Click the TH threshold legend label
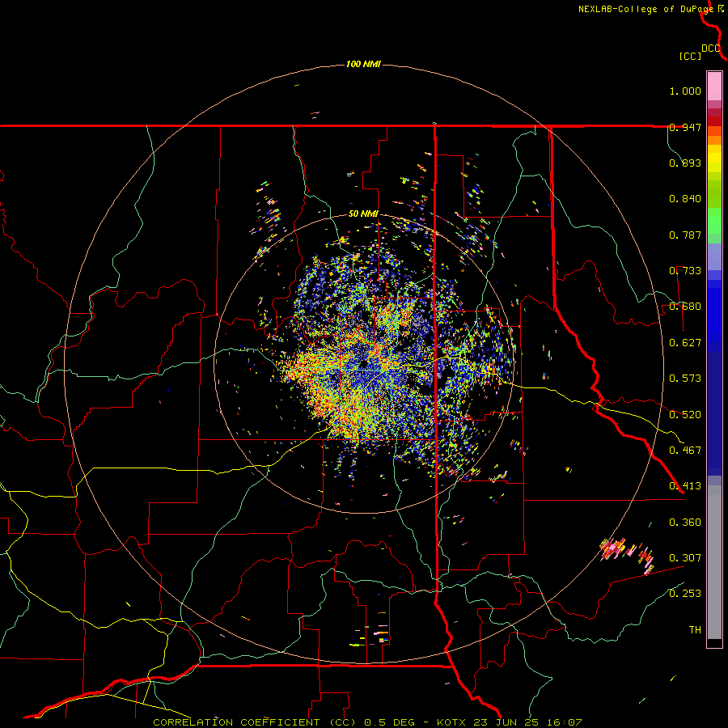 pyautogui.click(x=695, y=629)
